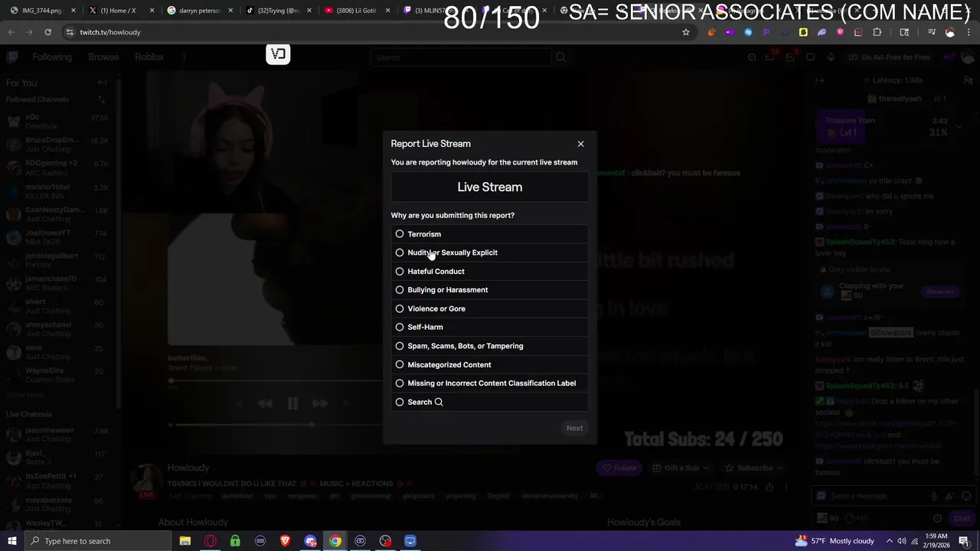Open the Roblox link in top navigation
Screen dimensions: 980x551
click(149, 57)
